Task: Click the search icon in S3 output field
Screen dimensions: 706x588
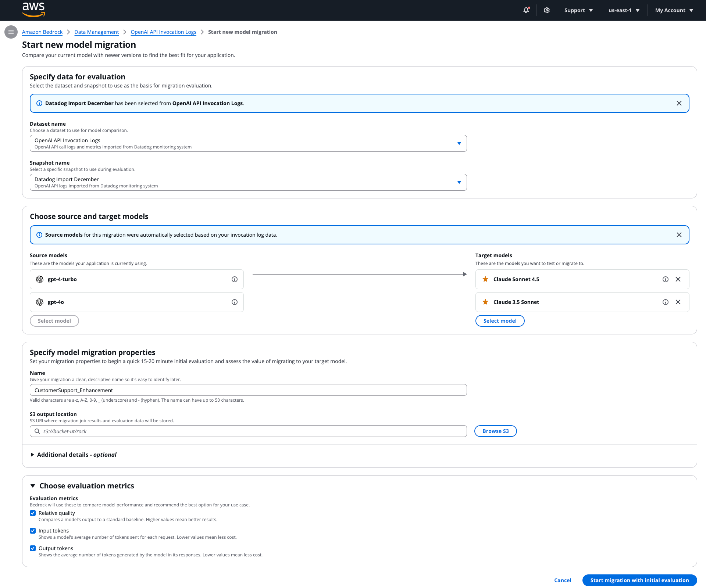Action: (37, 431)
